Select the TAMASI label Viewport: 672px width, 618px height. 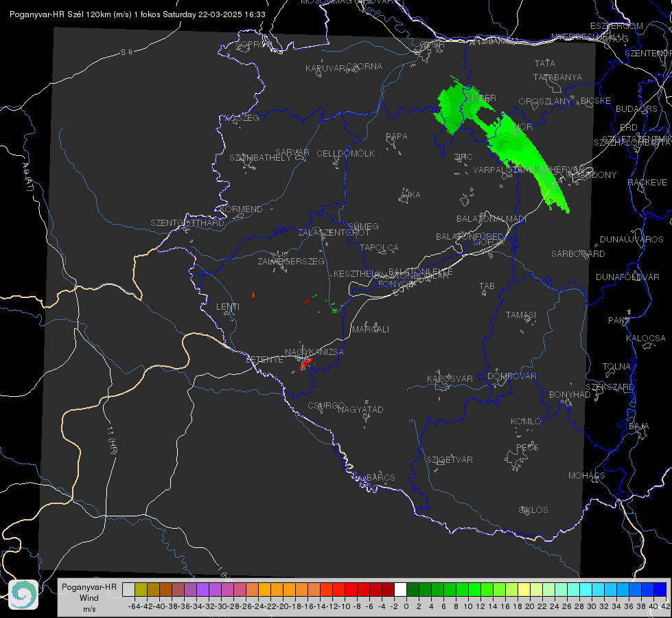(521, 315)
